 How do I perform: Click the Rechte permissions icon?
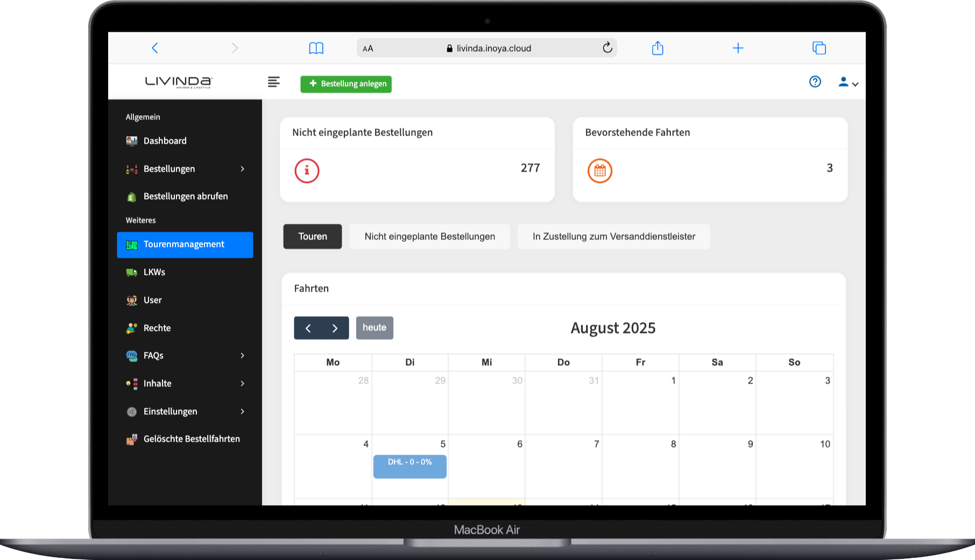click(x=131, y=328)
